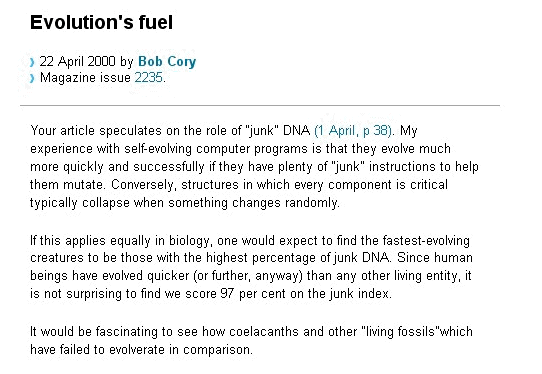Image resolution: width=542 pixels, height=374 pixels.
Task: Click the horizontal divider line under the metadata
Action: tap(260, 105)
